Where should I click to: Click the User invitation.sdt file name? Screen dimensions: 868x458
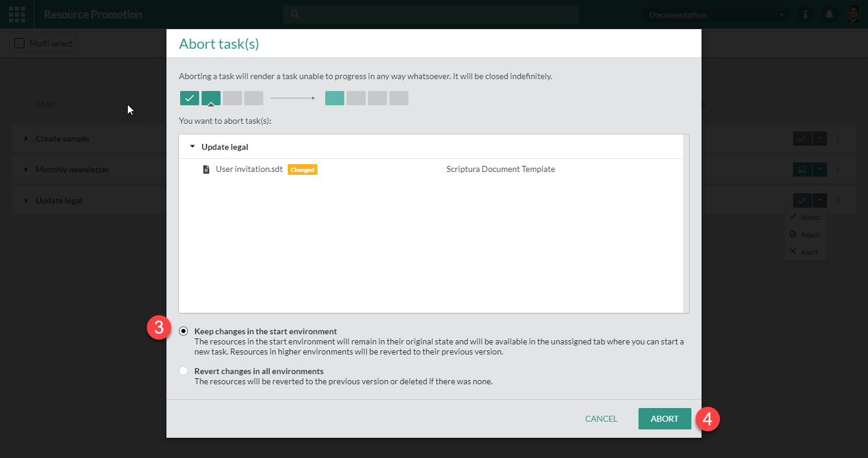pos(249,170)
